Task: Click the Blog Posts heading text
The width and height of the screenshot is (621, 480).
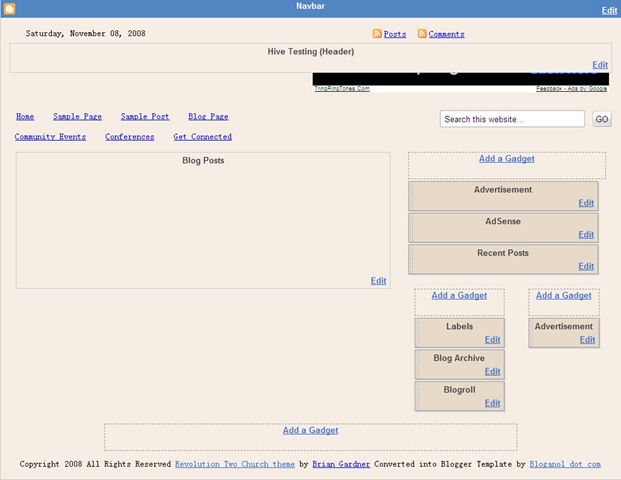Action: tap(203, 161)
